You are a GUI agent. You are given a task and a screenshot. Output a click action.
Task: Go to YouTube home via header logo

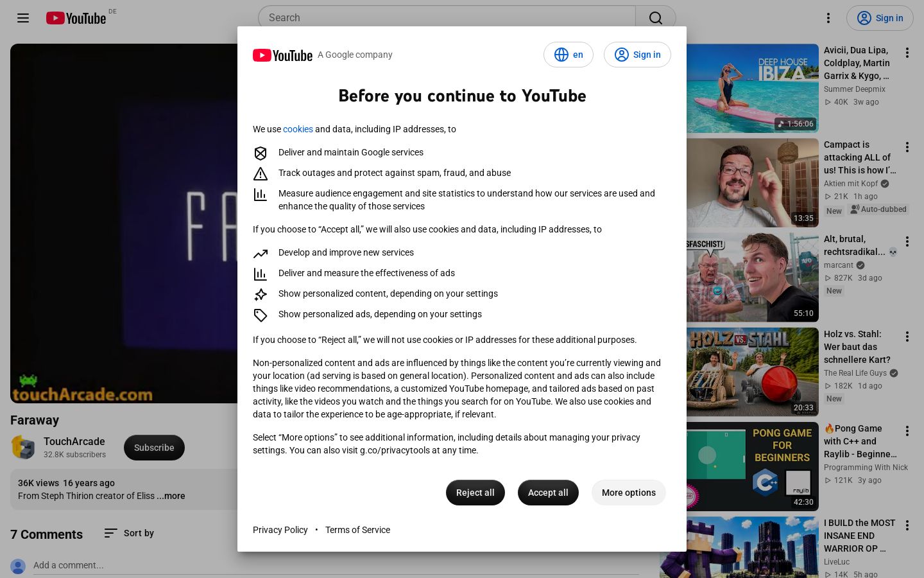tap(76, 18)
